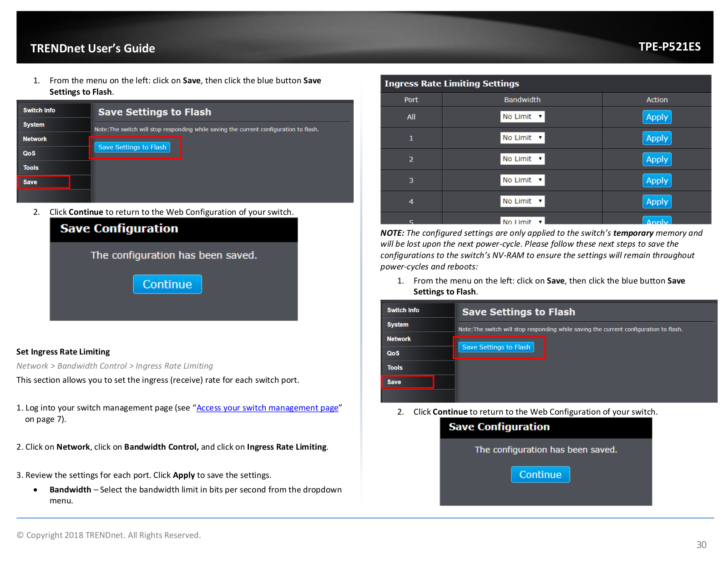Viewport: 728px width, 563px height.
Task: Click the page number 30
Action: pos(701,545)
